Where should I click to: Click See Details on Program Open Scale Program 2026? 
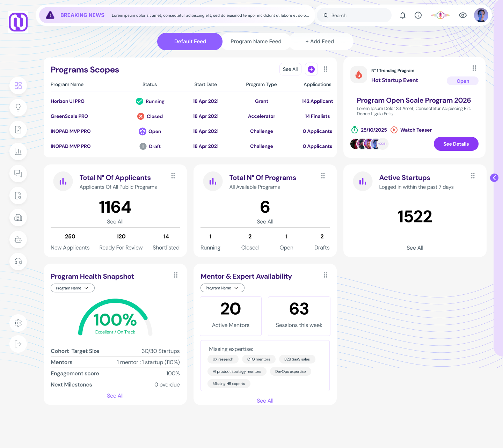[456, 144]
